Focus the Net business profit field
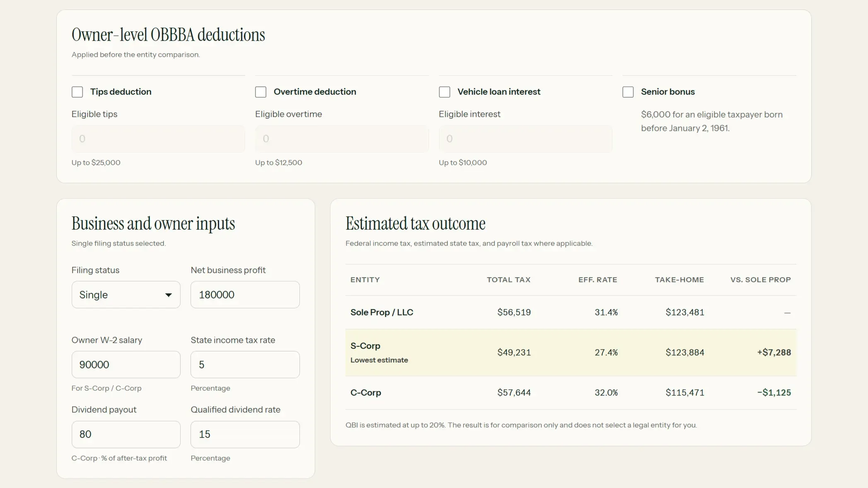Screen dimensions: 868x488 (x=245, y=295)
